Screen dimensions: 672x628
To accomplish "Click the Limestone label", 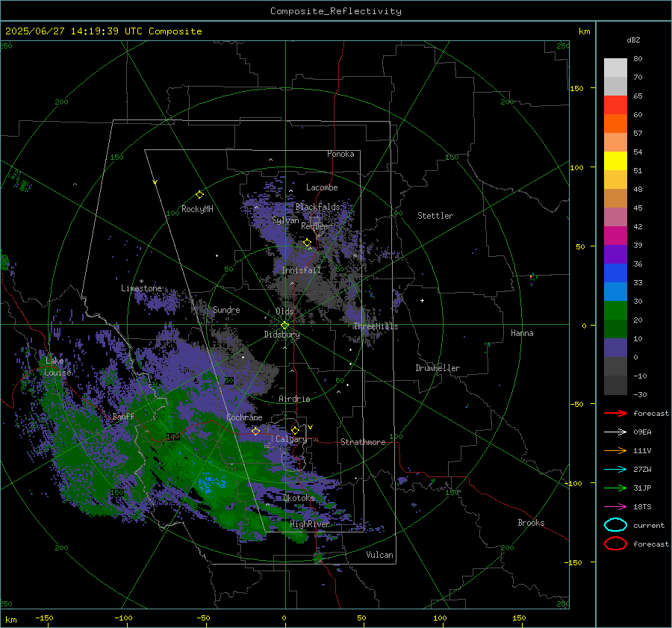I will 141,288.
